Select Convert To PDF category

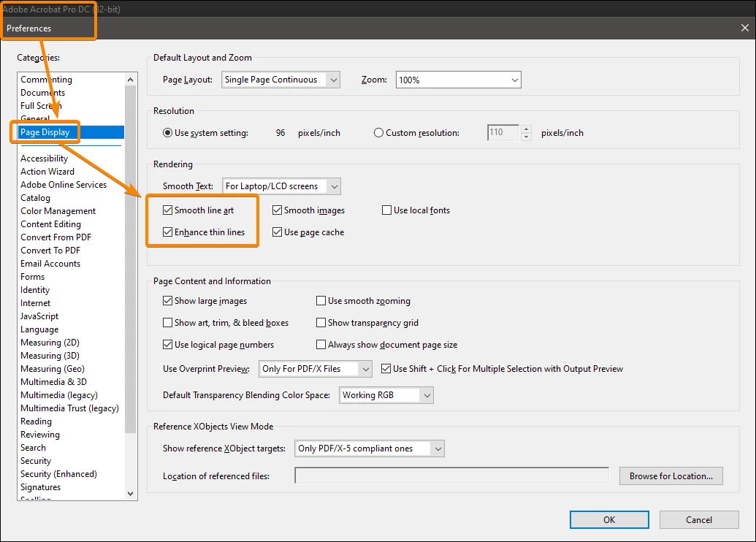point(50,251)
